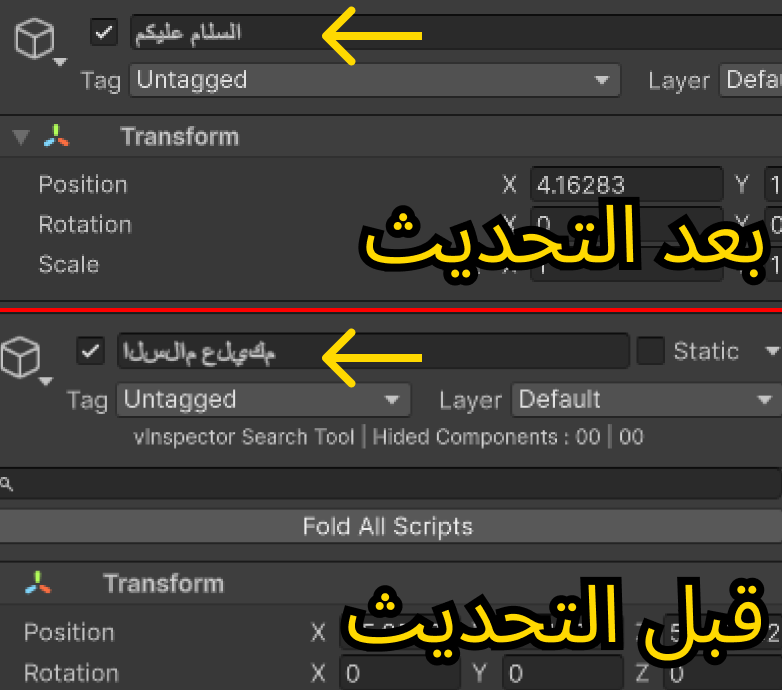Click the Rotation X field in the lower inspector
Screen dimensions: 782x690
[399, 674]
